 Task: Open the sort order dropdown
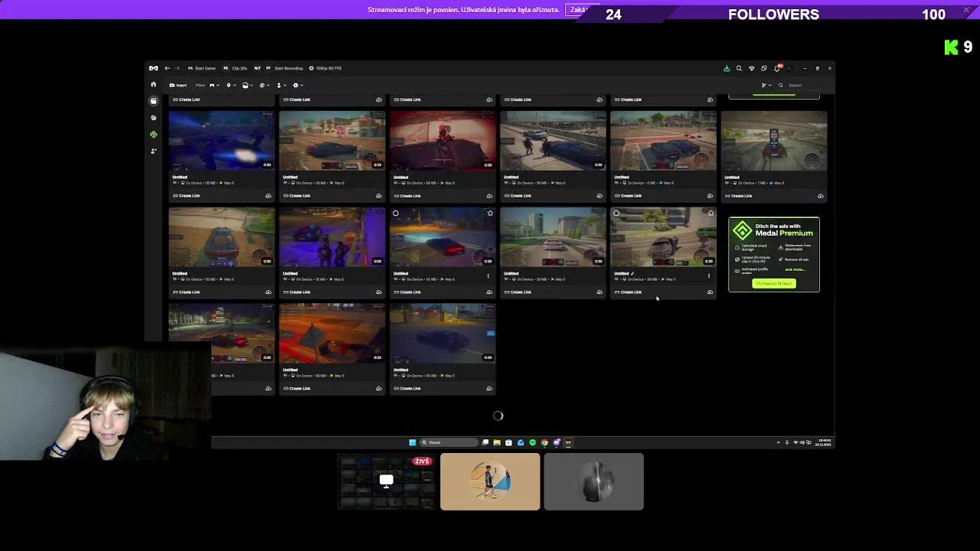coord(765,85)
